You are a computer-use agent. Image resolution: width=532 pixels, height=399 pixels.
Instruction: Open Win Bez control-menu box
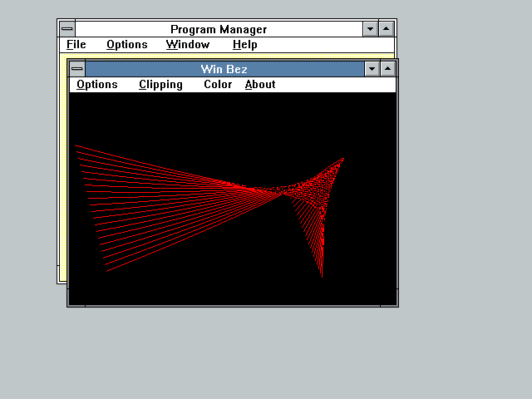(77, 69)
